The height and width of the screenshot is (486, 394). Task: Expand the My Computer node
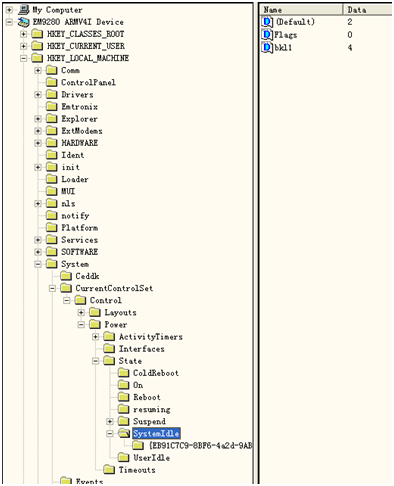(x=9, y=10)
